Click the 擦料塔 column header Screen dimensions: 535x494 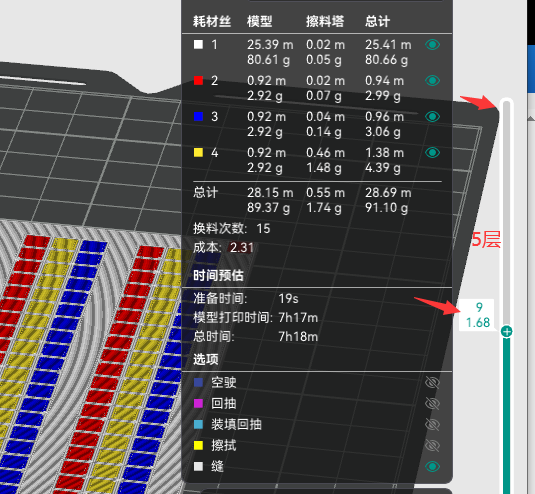pos(325,21)
